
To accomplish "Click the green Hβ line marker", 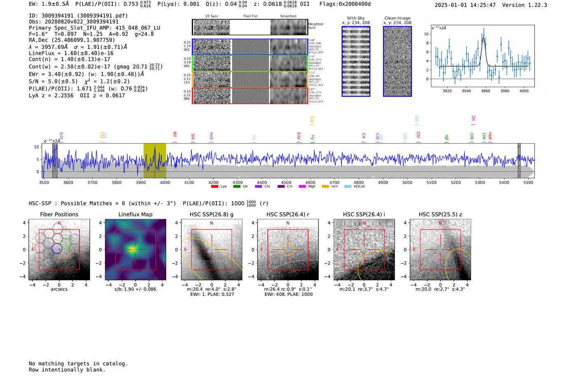I will [446, 139].
